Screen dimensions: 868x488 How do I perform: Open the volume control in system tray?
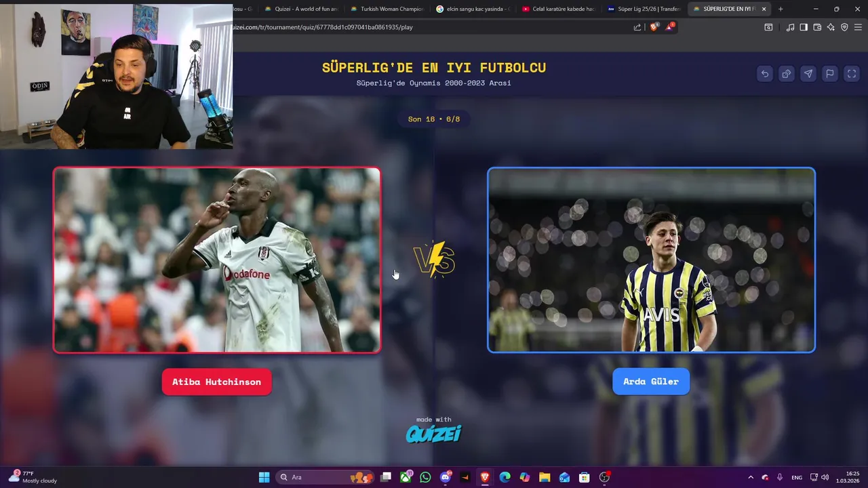coord(825,477)
